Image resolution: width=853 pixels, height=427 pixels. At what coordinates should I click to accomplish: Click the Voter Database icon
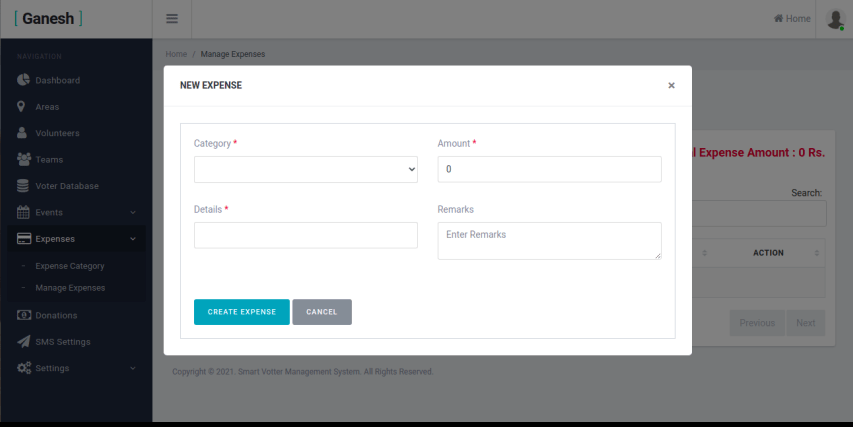click(x=23, y=186)
